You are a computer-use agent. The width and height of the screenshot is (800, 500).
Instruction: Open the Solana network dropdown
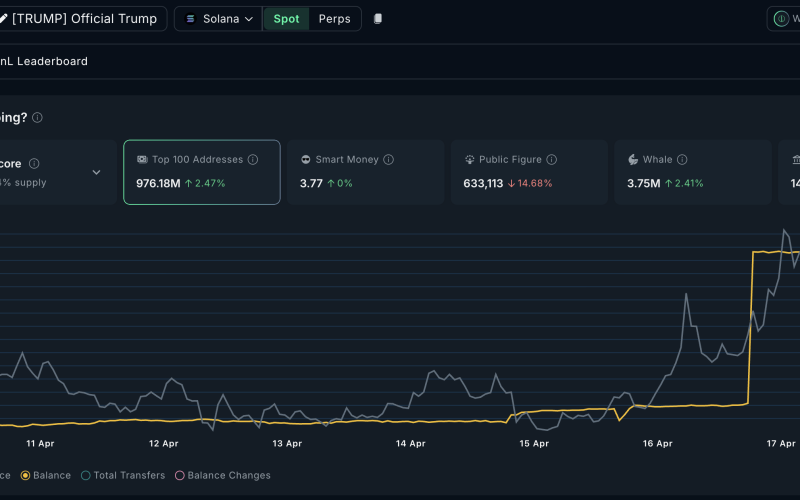218,19
